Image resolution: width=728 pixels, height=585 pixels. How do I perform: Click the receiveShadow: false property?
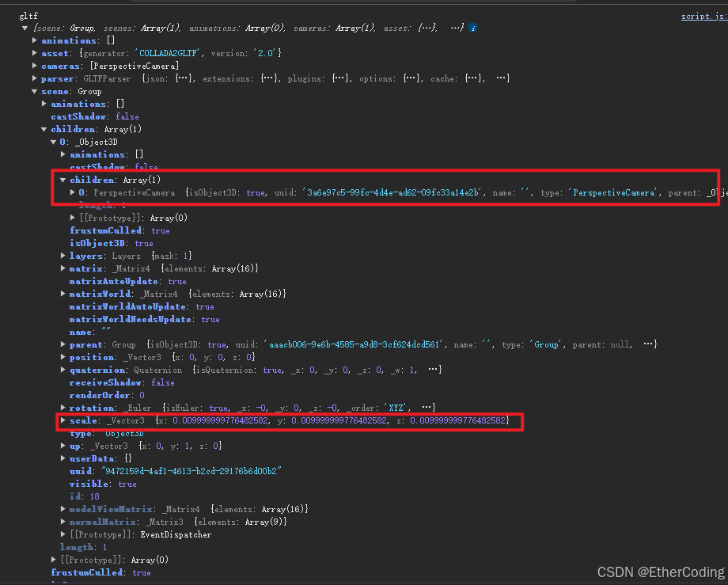[x=122, y=382]
